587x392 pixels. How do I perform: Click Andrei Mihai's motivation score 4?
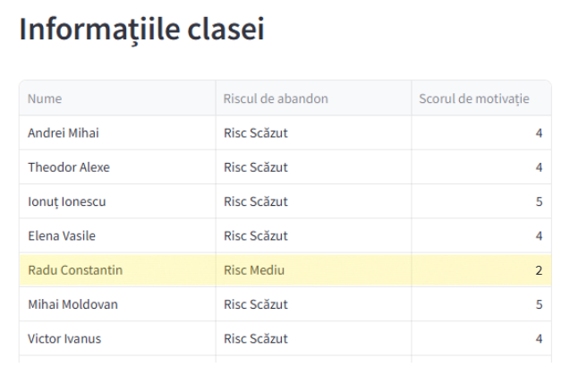[539, 133]
